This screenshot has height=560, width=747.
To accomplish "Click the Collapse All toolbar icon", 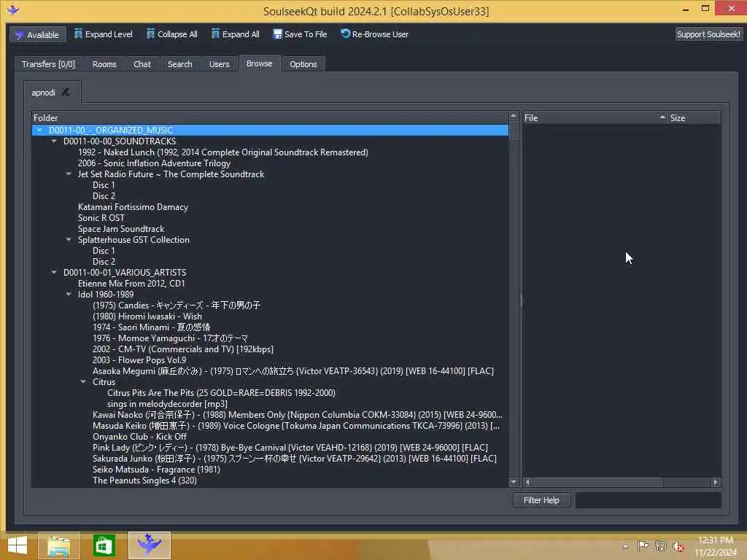I will pos(150,34).
